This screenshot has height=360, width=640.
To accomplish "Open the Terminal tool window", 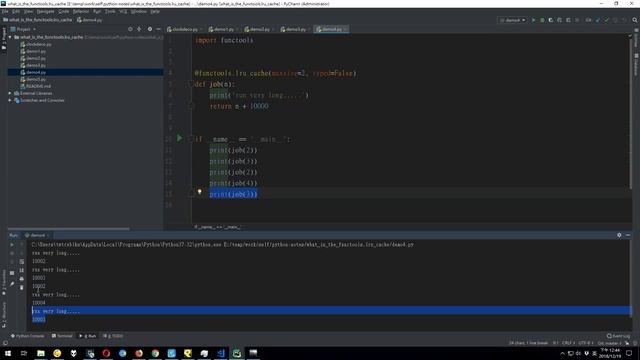I will (62, 336).
